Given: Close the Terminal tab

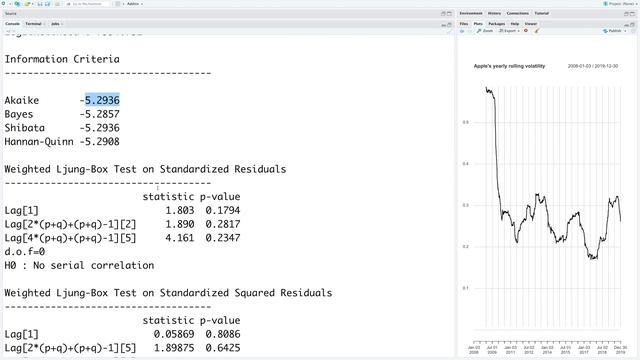Looking at the screenshot, I should (44, 24).
